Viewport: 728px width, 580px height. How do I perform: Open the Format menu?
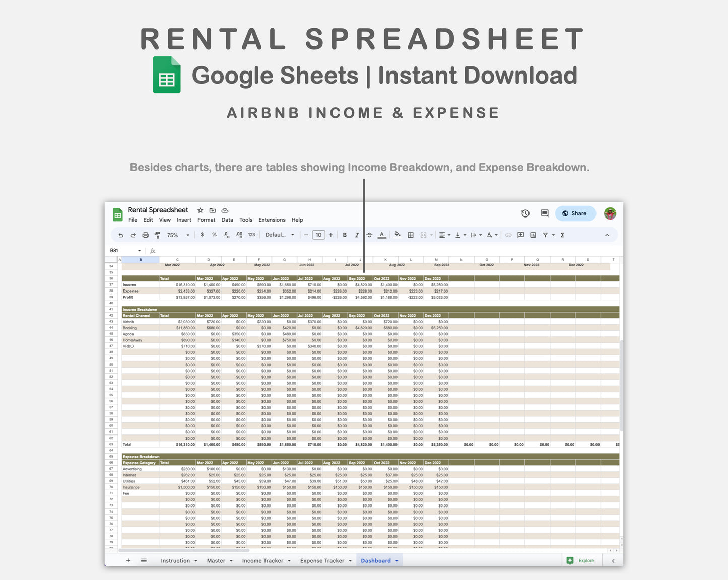pyautogui.click(x=207, y=220)
